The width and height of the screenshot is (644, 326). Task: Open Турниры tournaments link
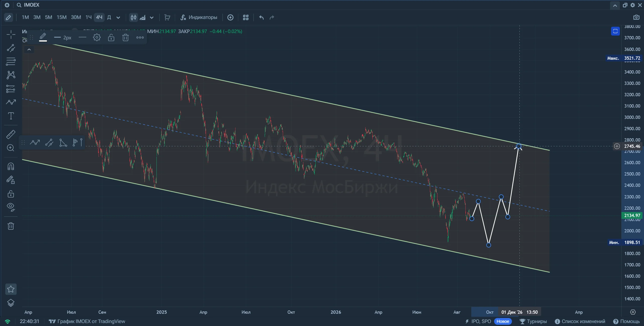click(533, 321)
